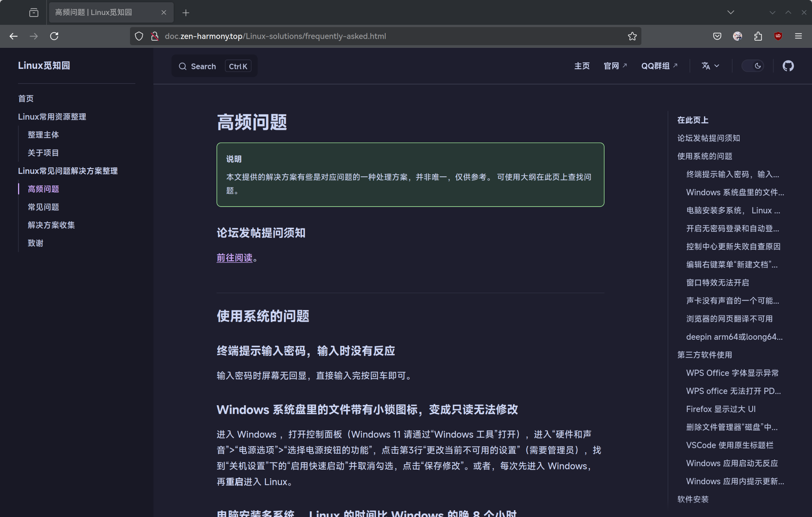This screenshot has height=517, width=812.
Task: Select the 高频问题 sidebar entry
Action: point(43,189)
